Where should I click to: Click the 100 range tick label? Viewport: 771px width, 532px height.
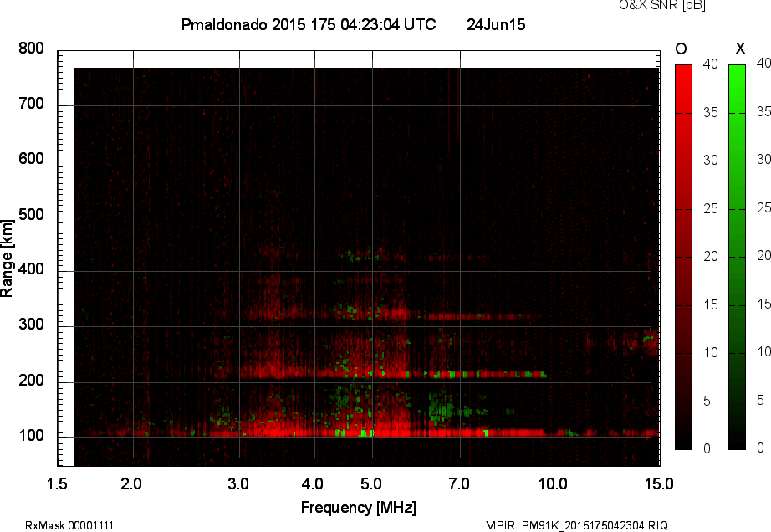(x=32, y=436)
